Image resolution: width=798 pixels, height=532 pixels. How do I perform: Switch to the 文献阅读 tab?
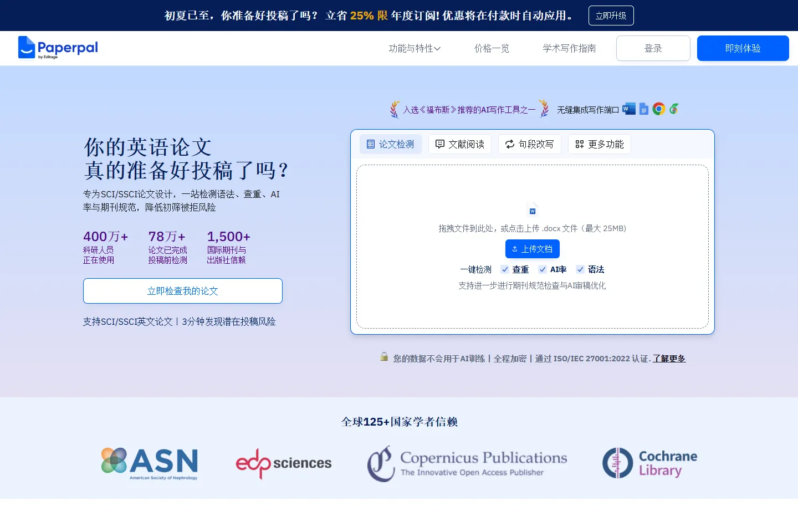460,144
